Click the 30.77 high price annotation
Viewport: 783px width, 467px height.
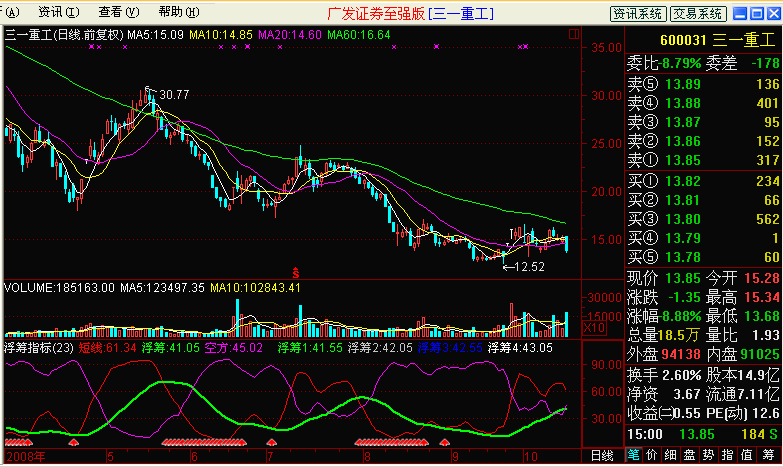(x=174, y=94)
